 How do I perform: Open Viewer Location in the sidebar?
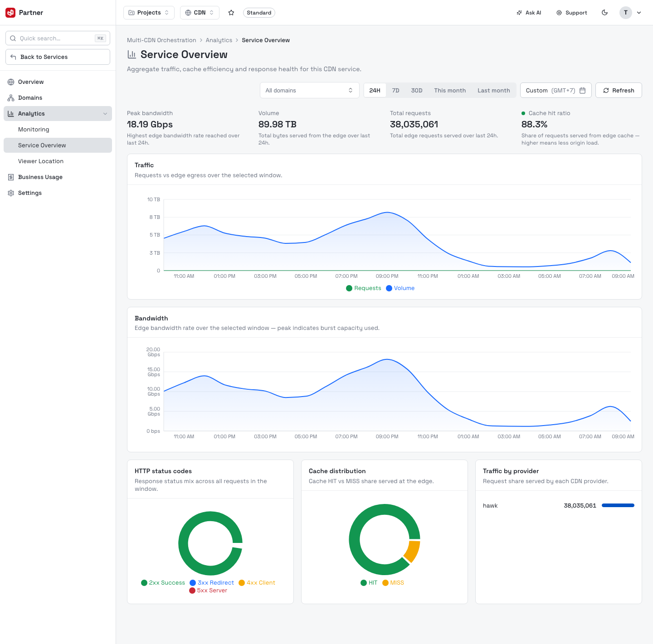pyautogui.click(x=58, y=161)
